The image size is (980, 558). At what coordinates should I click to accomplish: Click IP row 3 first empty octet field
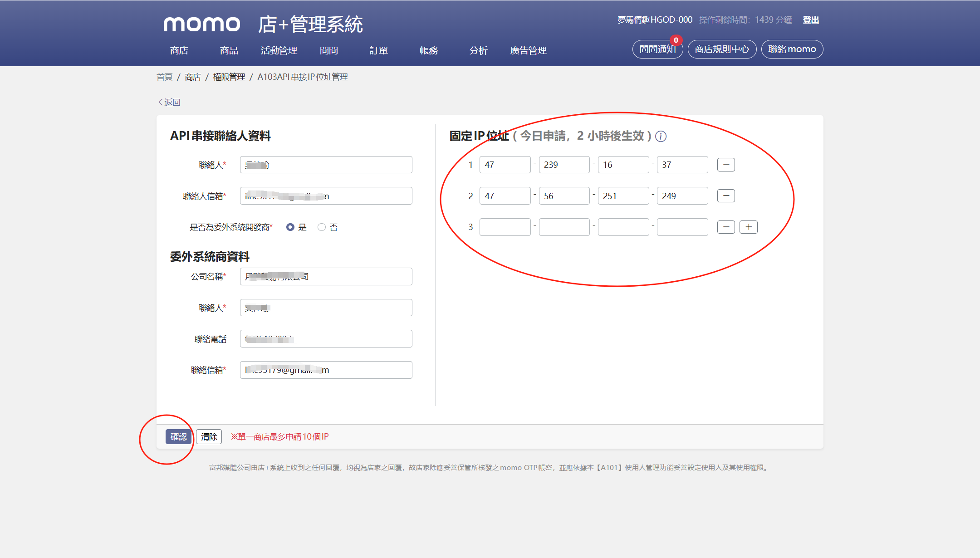click(x=505, y=227)
